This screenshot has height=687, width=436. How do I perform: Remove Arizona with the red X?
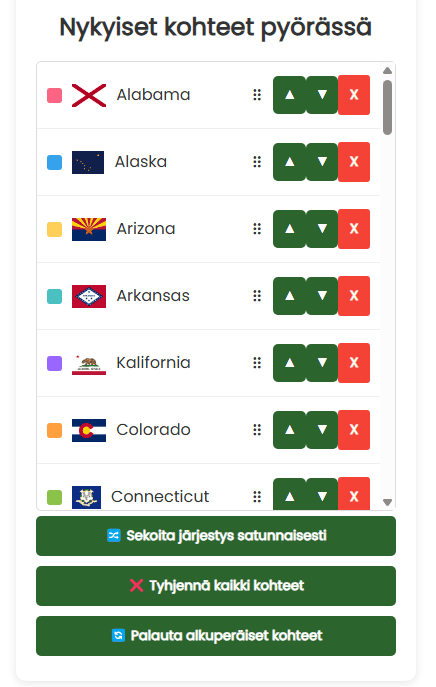click(354, 229)
